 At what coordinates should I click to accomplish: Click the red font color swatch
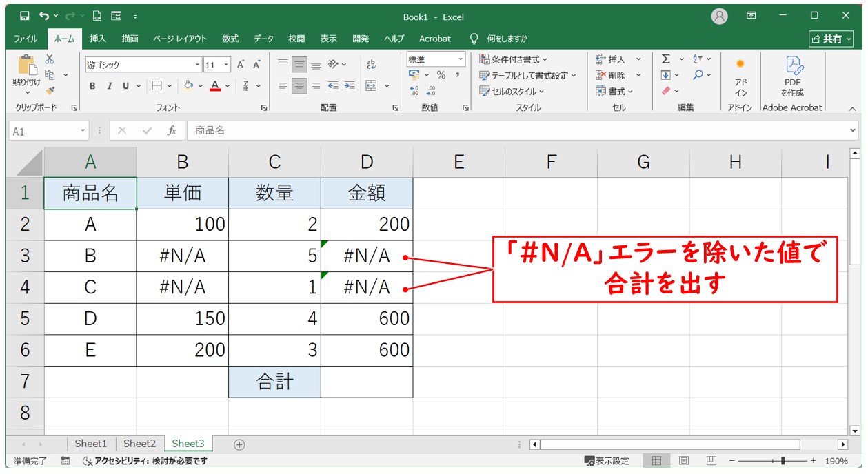pyautogui.click(x=215, y=86)
